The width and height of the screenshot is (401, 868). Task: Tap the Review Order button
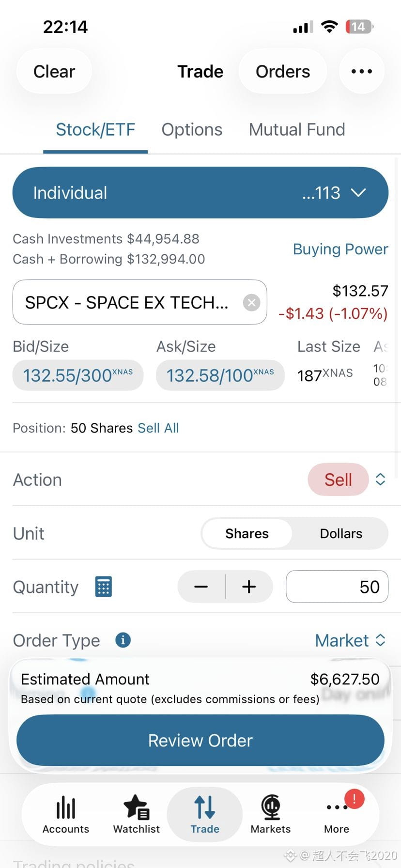pyautogui.click(x=200, y=740)
